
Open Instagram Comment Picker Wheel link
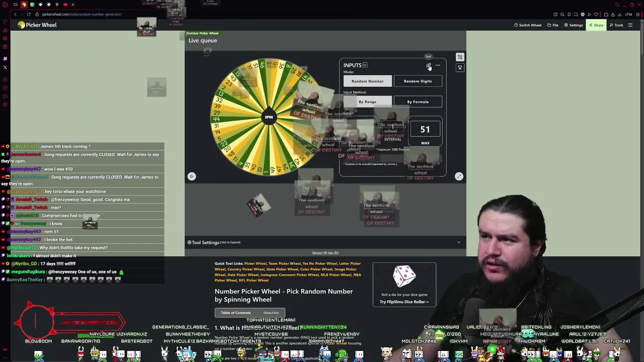(289, 275)
